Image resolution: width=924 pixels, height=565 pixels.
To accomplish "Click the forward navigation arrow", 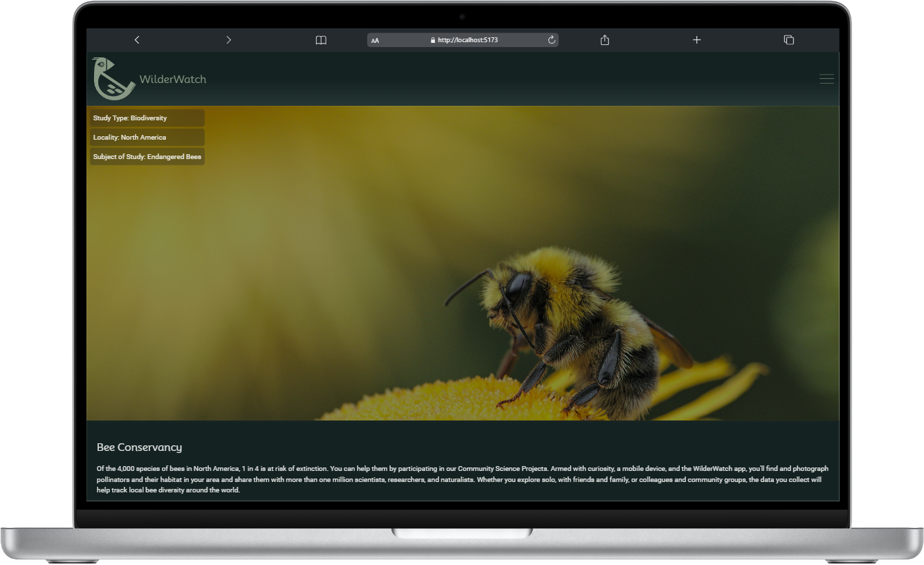I will 229,39.
